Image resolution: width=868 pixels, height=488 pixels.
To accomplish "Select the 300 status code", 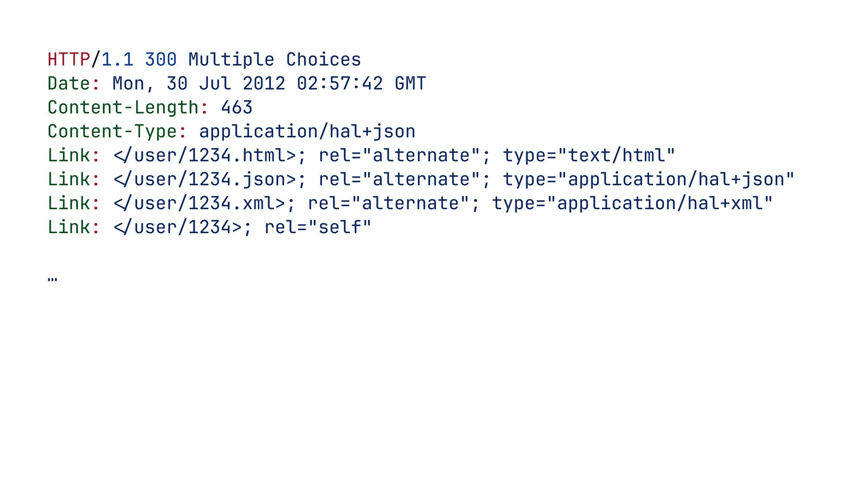I will [160, 60].
